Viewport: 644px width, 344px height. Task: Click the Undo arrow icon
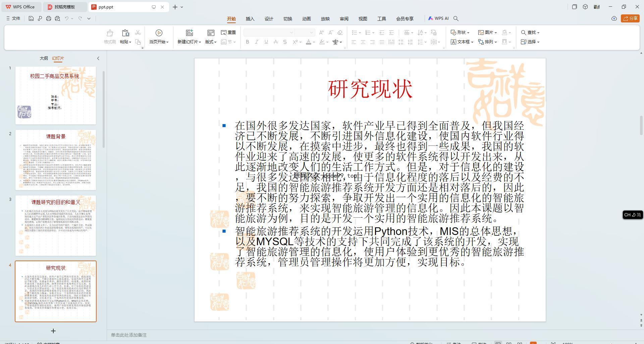coord(67,18)
